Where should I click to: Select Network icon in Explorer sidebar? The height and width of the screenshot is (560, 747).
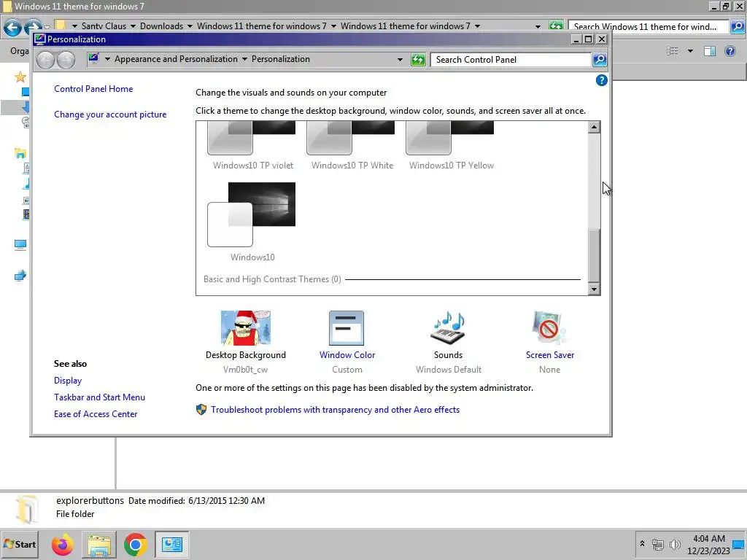pyautogui.click(x=20, y=276)
